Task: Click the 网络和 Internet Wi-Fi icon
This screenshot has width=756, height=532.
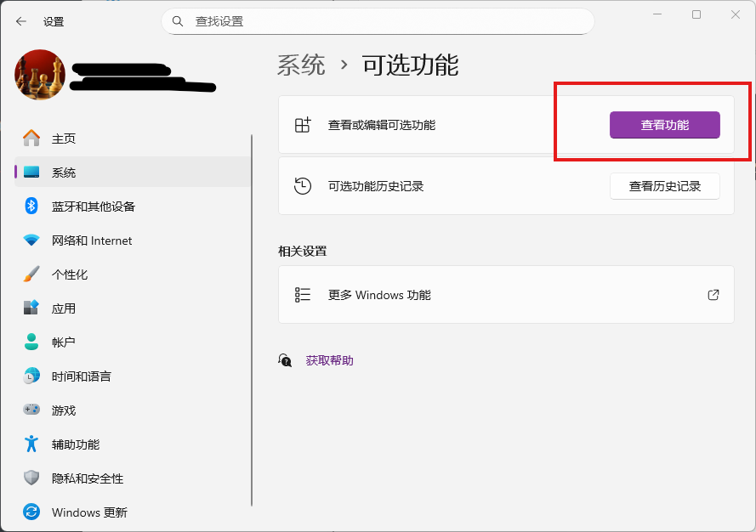Action: 31,241
